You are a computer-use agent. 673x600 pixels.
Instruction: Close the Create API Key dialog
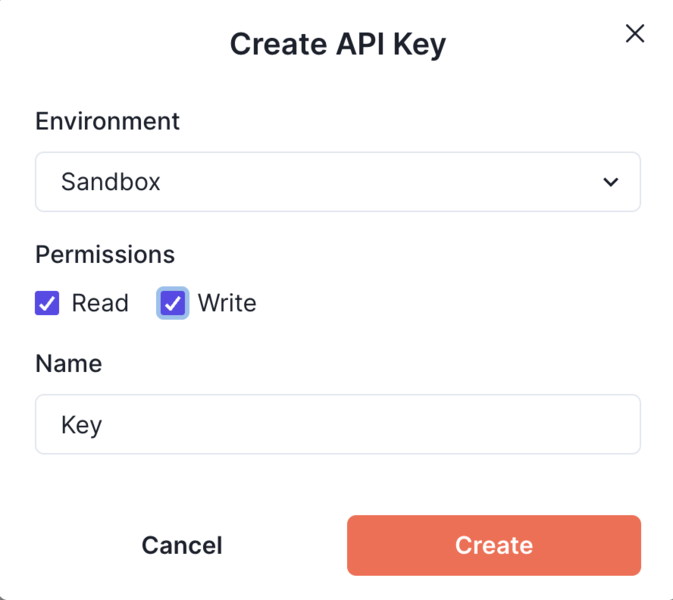click(634, 34)
